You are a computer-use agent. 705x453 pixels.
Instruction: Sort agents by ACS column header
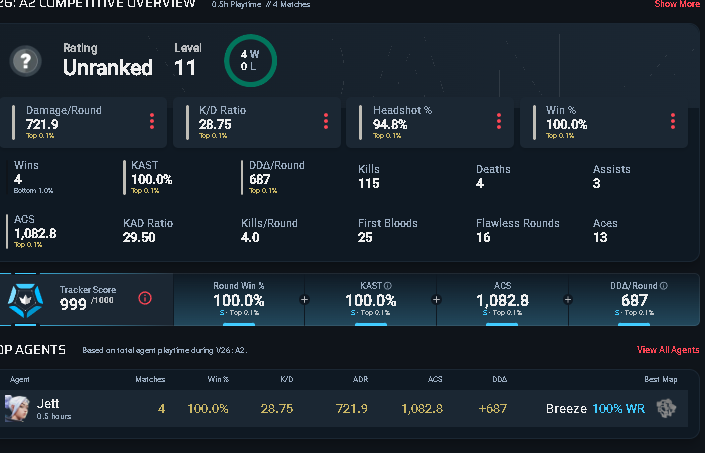point(435,379)
